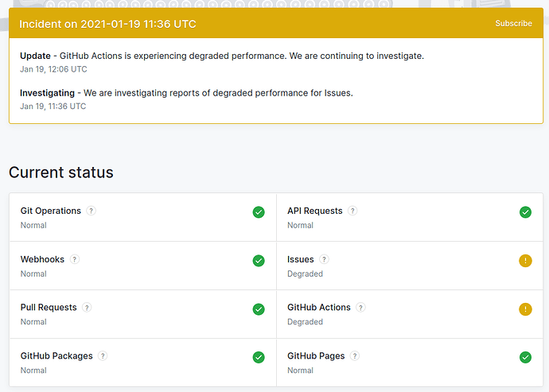Click GitHub Actions degraded warning icon
This screenshot has height=392, width=549.
pyautogui.click(x=525, y=309)
